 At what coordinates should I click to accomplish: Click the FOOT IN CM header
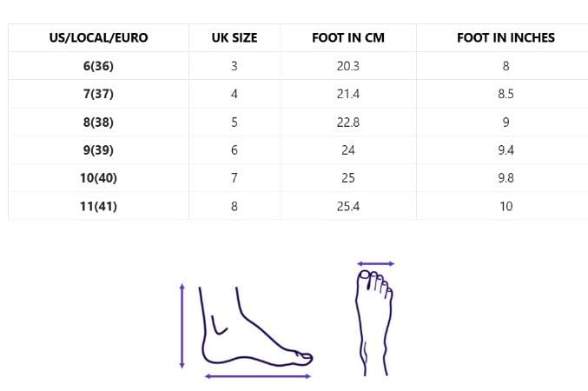click(348, 37)
